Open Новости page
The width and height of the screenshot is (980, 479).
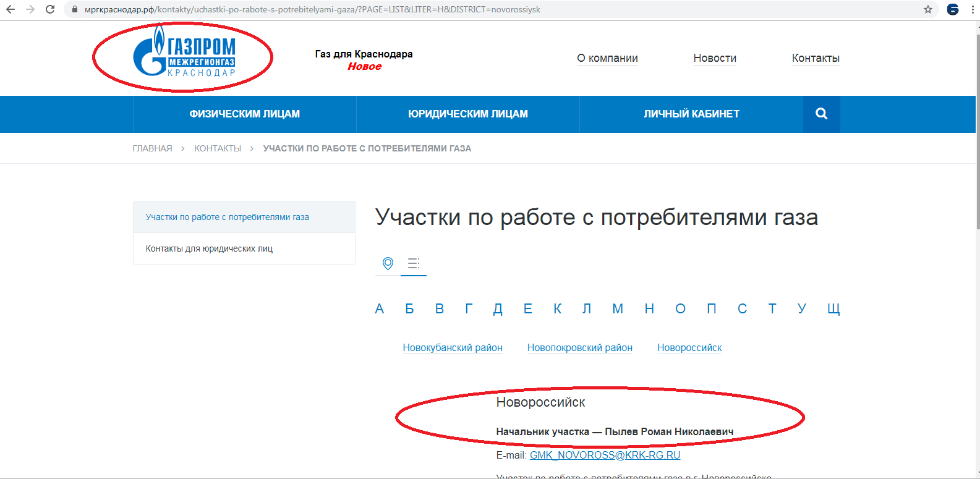pyautogui.click(x=715, y=58)
